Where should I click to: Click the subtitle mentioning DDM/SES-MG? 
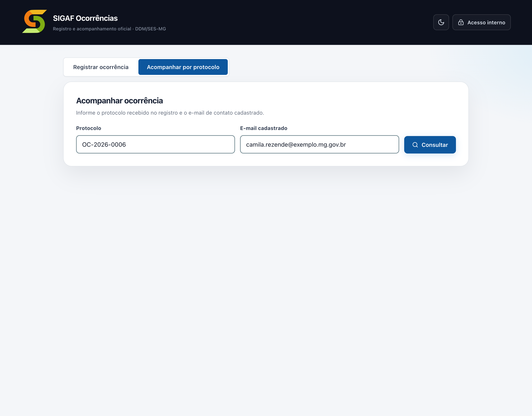(x=109, y=29)
